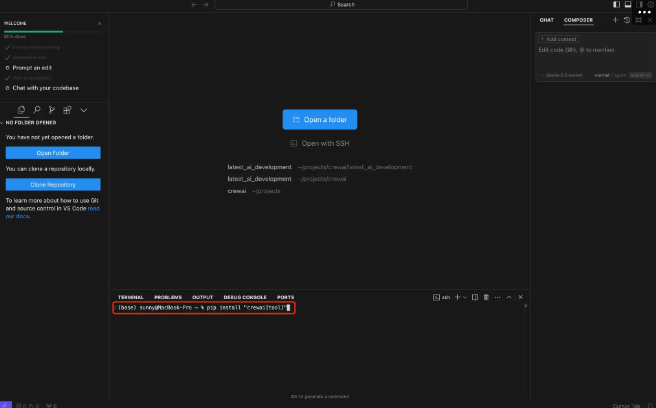Screen dimensions: 656x408
Task: Open the Extensions view icon
Action: (67, 109)
